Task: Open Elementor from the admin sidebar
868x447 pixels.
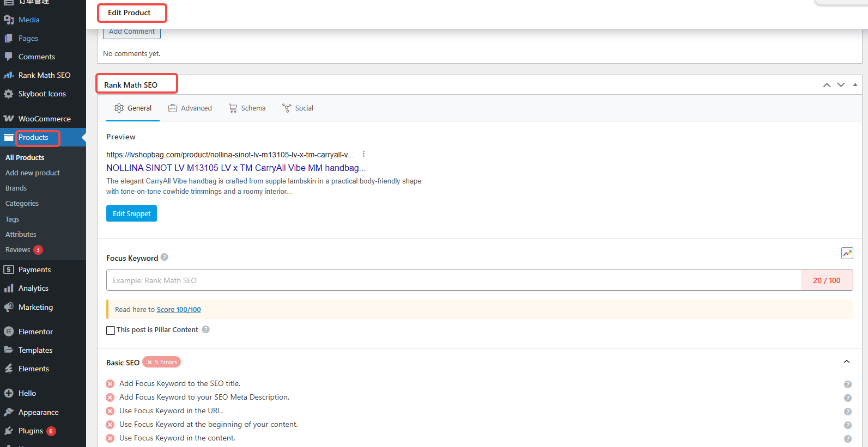Action: [35, 332]
